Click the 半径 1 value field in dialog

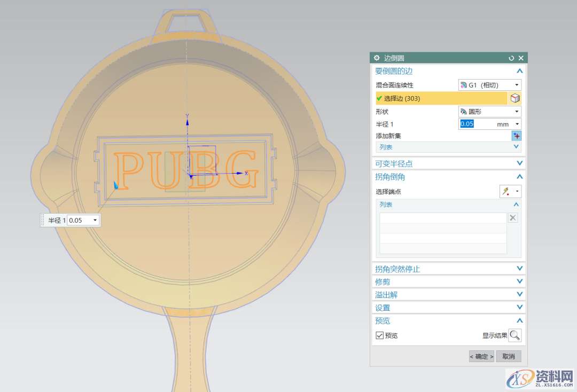[x=475, y=124]
